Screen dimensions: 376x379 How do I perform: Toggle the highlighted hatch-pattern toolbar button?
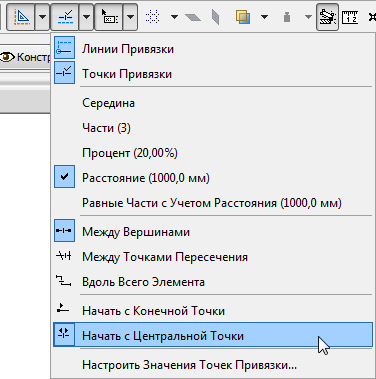point(327,16)
